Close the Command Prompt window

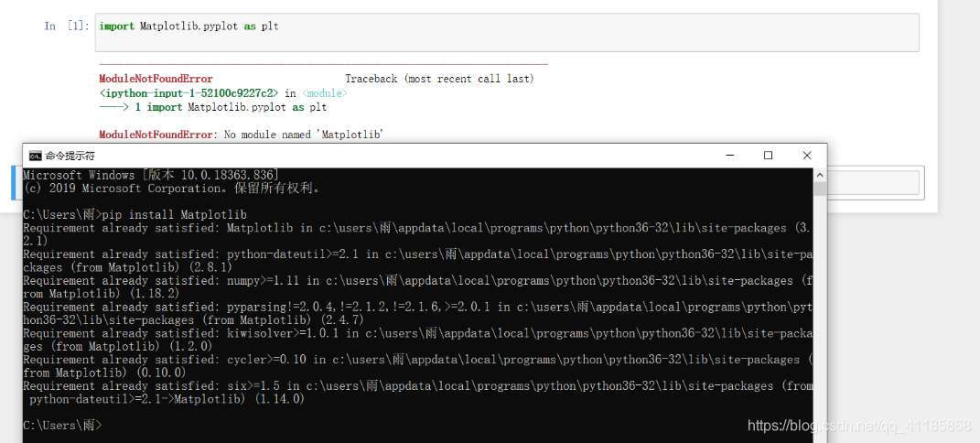coord(807,156)
